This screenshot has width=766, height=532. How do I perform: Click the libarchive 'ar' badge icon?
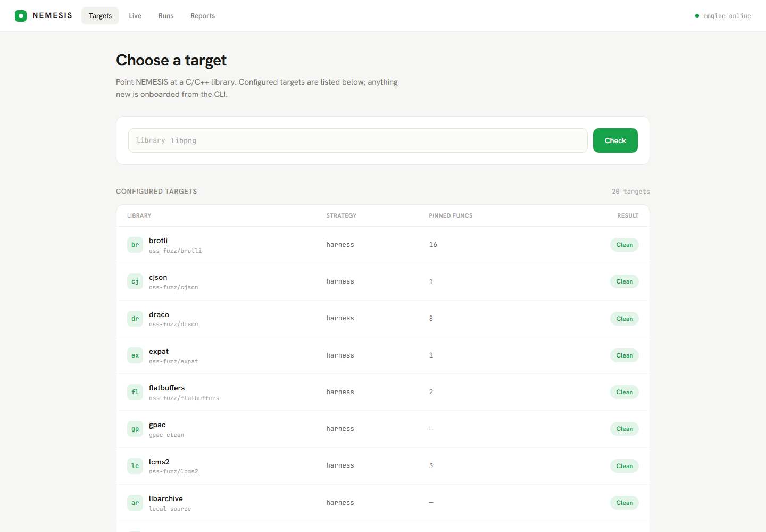(x=135, y=503)
